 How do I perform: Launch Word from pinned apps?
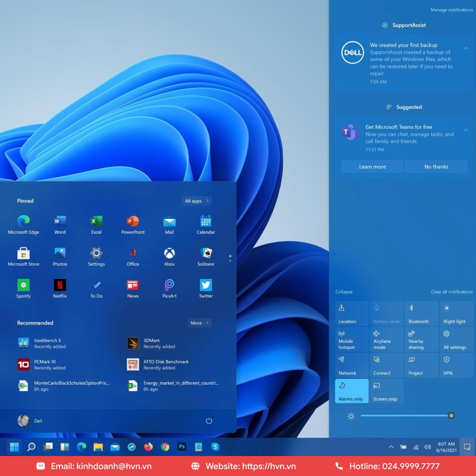[60, 224]
